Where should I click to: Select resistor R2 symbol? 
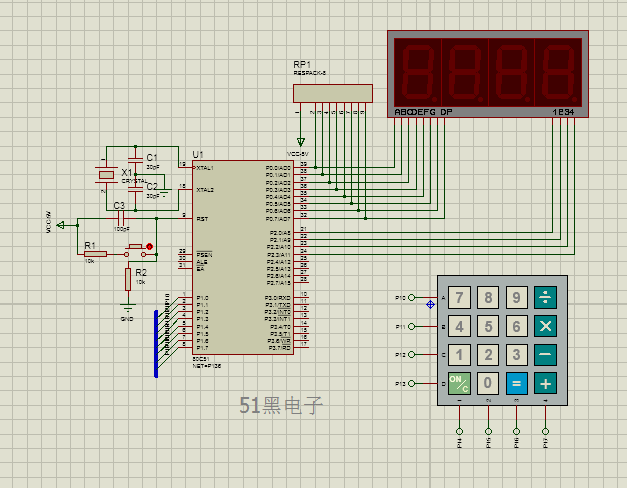(128, 279)
